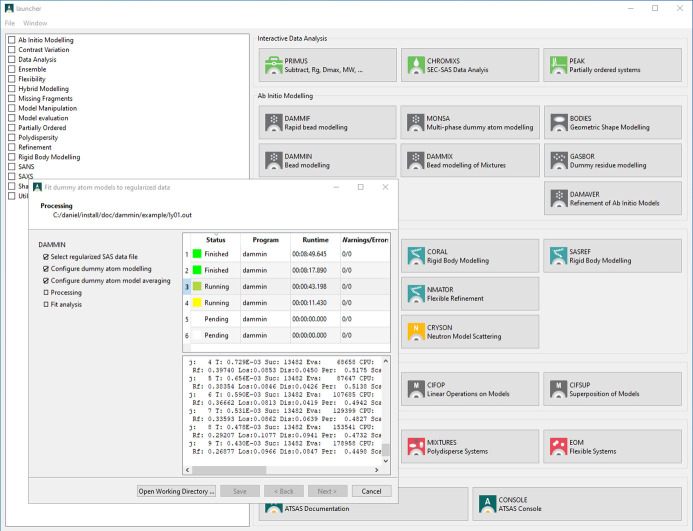The width and height of the screenshot is (693, 531).
Task: Cancel the DAMMIN processing dialog
Action: tap(371, 491)
